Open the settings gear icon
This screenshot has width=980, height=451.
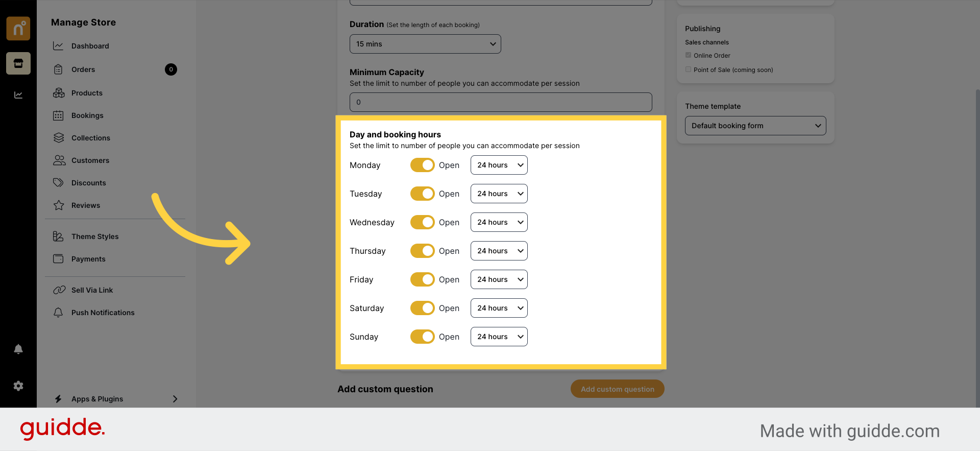pos(18,386)
